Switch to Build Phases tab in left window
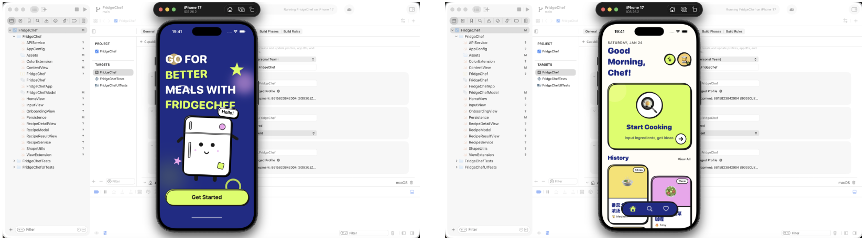The image size is (868, 245). 269,31
